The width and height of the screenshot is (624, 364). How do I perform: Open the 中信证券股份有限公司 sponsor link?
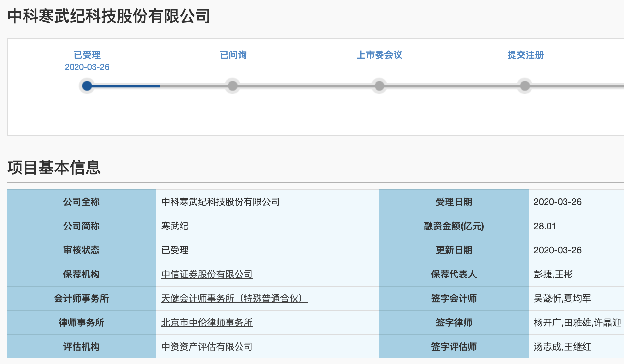207,274
